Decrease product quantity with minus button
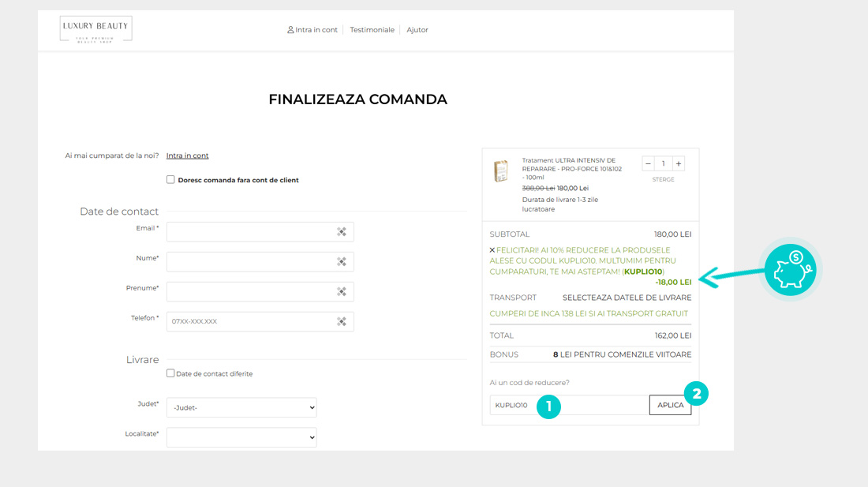 click(649, 164)
